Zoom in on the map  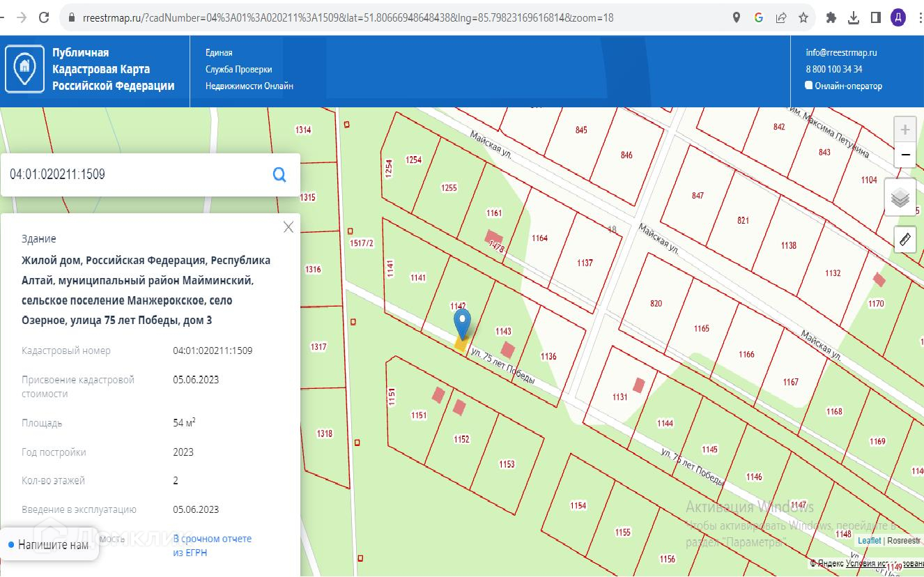tap(904, 130)
